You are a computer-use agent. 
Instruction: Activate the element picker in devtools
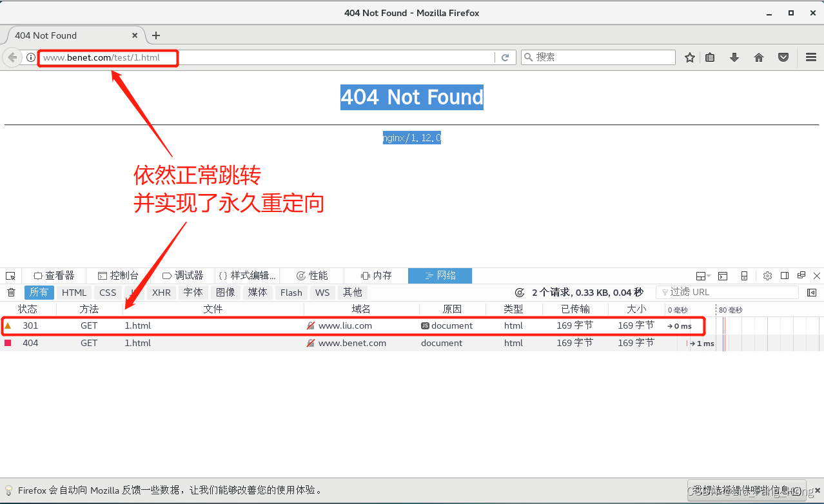[10, 276]
